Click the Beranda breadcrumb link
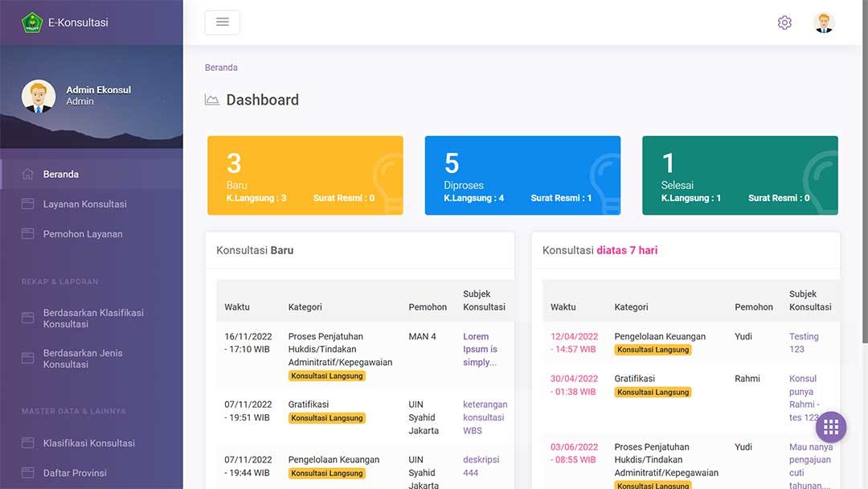The width and height of the screenshot is (868, 489). (221, 68)
